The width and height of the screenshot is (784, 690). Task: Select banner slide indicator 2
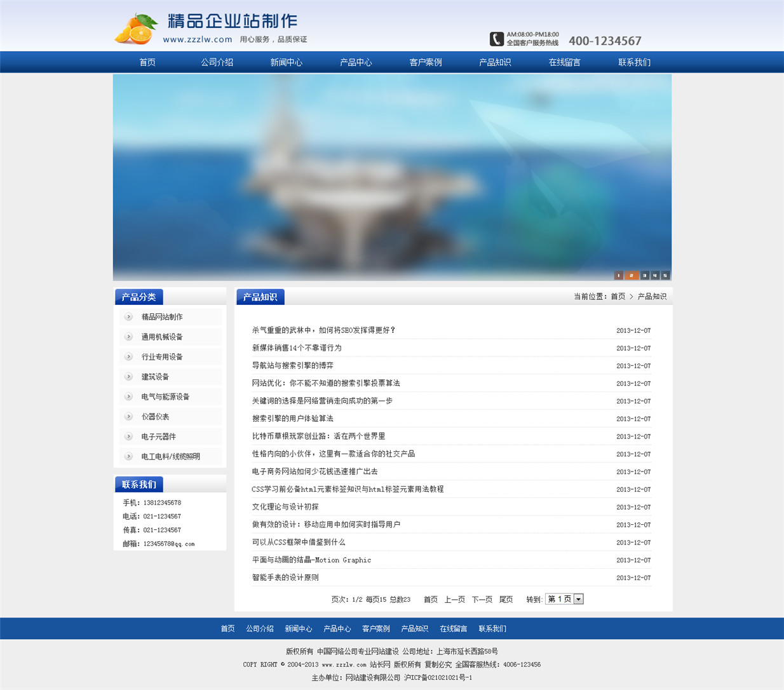631,275
